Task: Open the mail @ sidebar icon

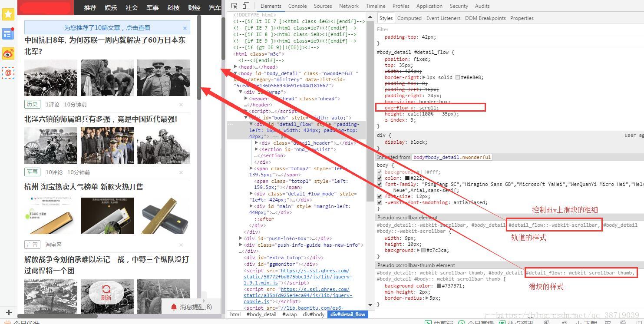Action: tap(8, 73)
